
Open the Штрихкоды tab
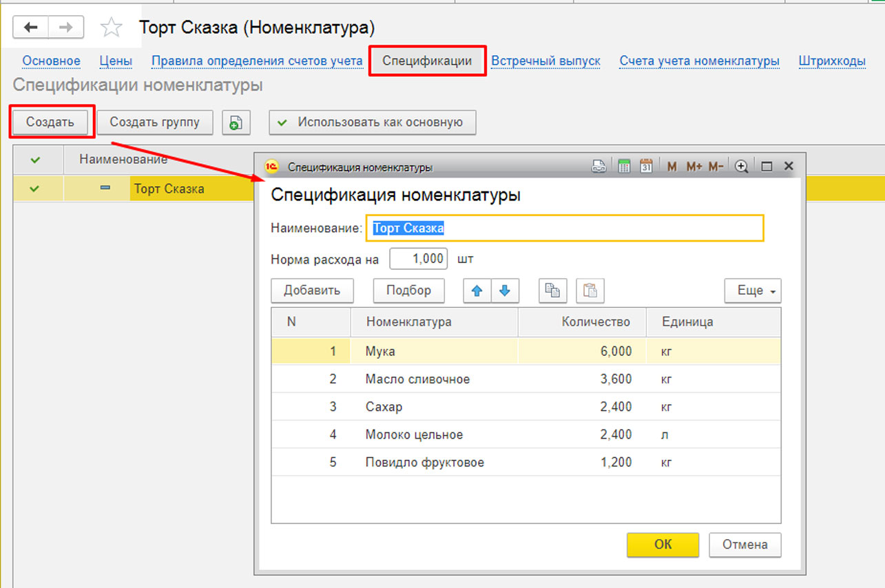(x=832, y=61)
